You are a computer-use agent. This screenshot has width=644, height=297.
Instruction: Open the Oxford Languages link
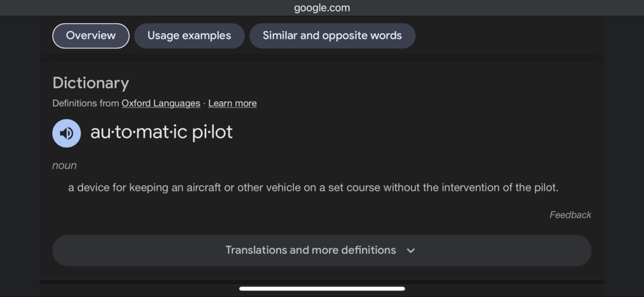pyautogui.click(x=161, y=103)
